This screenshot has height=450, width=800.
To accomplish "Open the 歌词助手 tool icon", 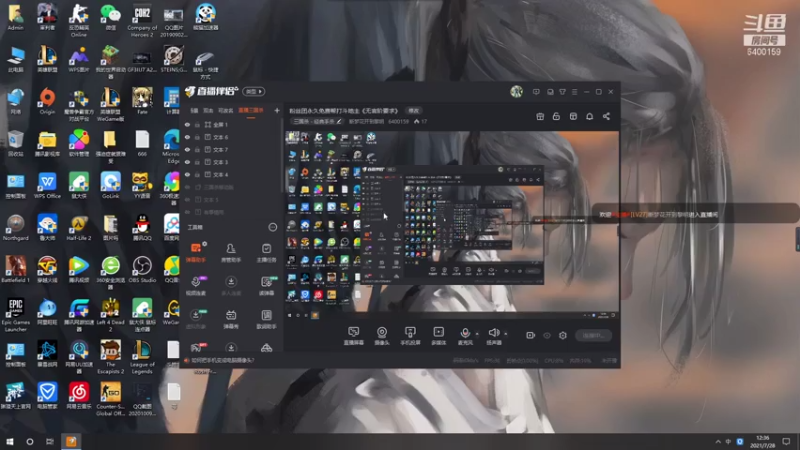I will click(266, 319).
